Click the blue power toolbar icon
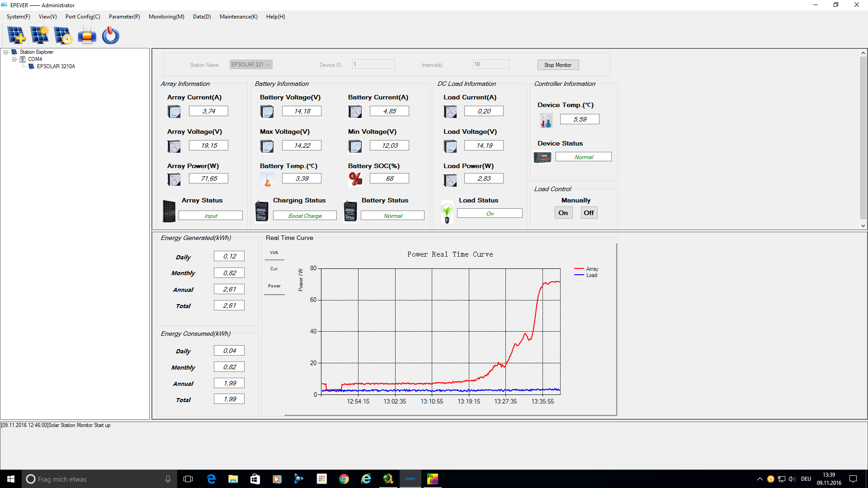Screen dimensions: 868x488 coord(110,35)
